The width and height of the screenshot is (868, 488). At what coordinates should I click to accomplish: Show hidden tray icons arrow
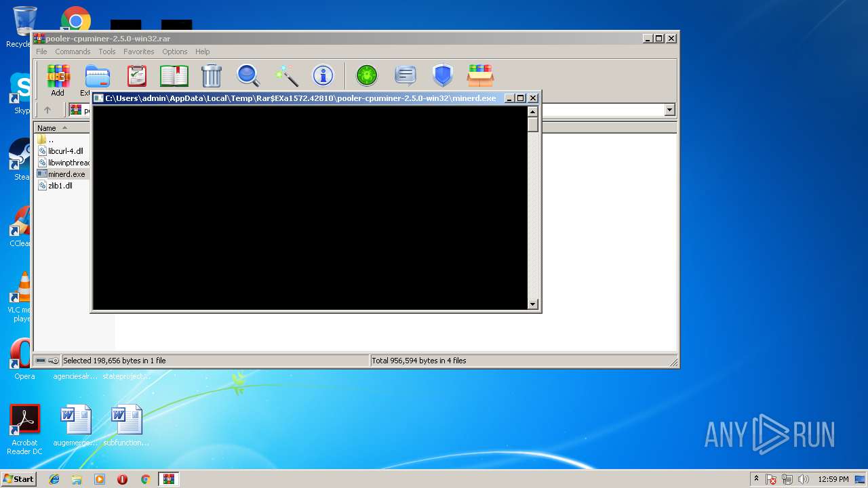756,479
